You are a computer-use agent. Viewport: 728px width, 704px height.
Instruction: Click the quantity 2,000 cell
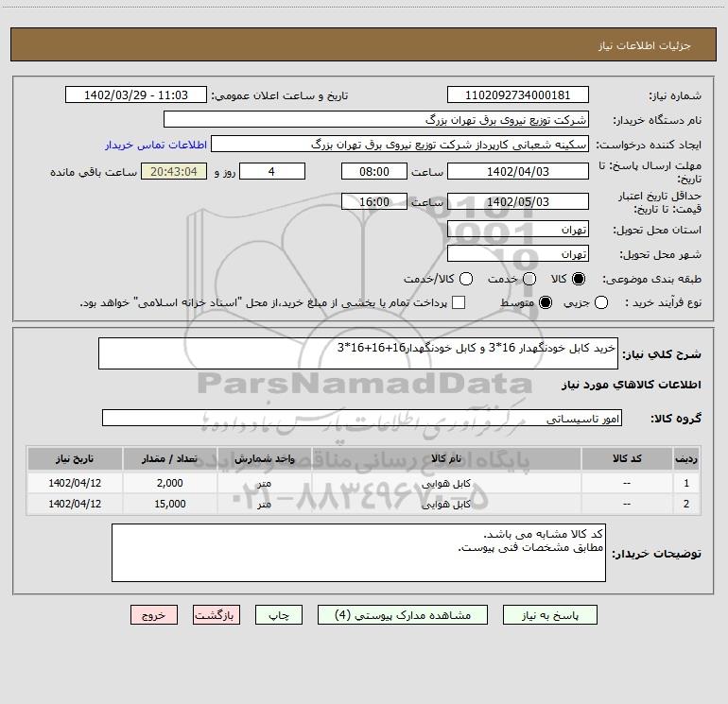169,483
